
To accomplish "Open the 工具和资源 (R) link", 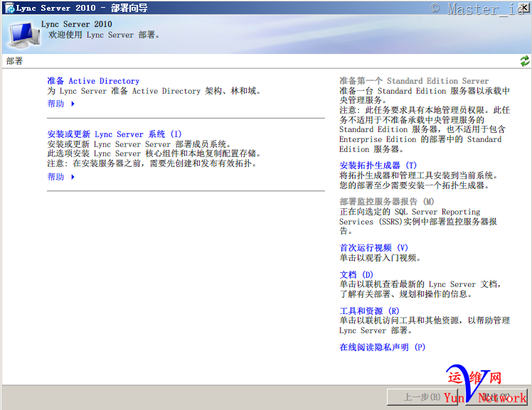I will coord(369,311).
